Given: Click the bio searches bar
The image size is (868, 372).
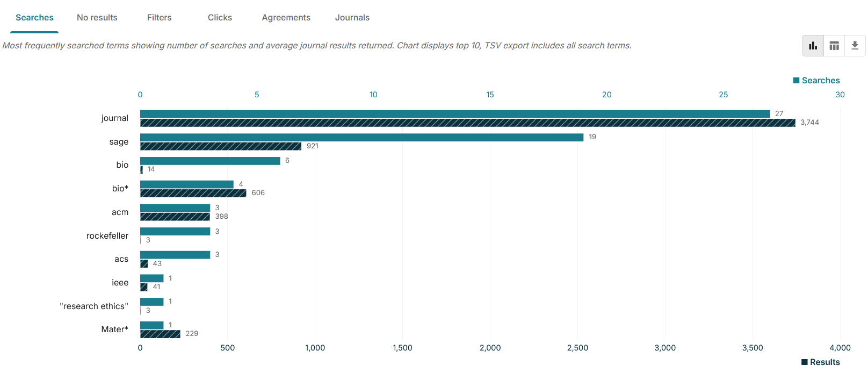Looking at the screenshot, I should [210, 161].
